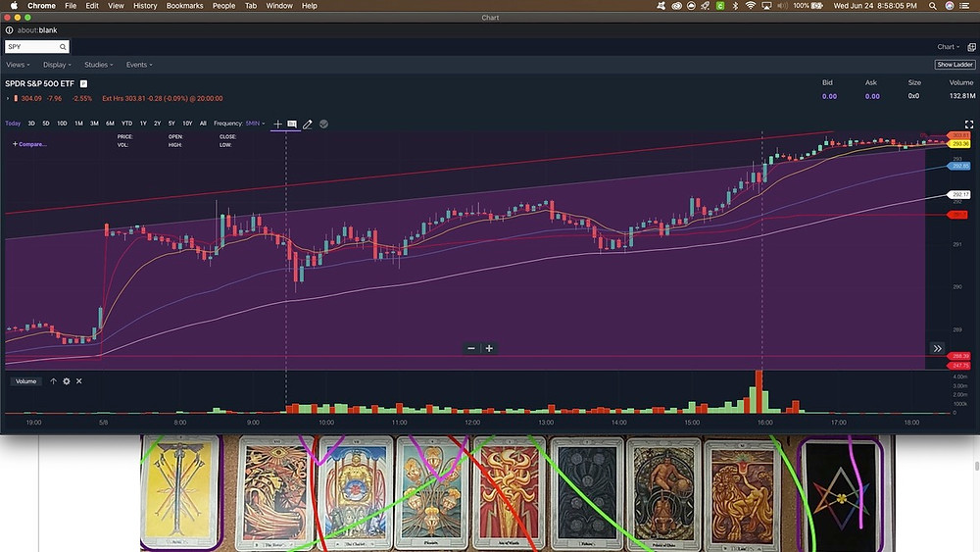Open the Studies dropdown
This screenshot has width=980, height=552.
pos(99,65)
